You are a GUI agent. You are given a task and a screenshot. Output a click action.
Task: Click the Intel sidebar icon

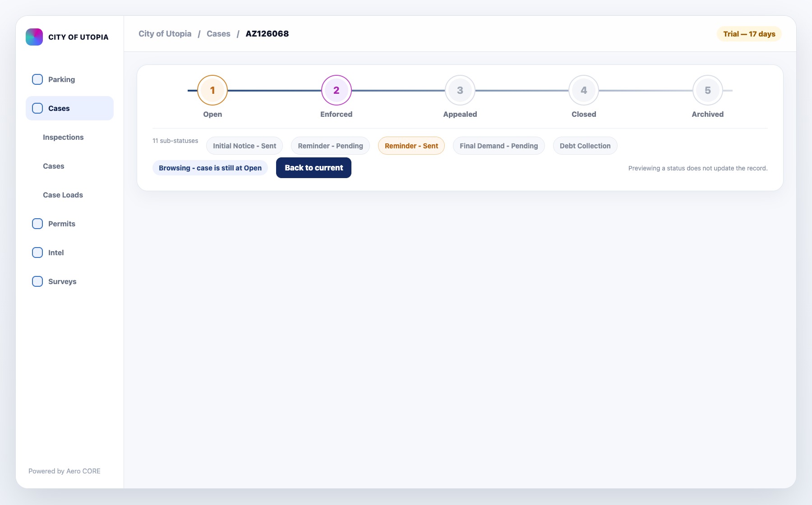(x=37, y=252)
